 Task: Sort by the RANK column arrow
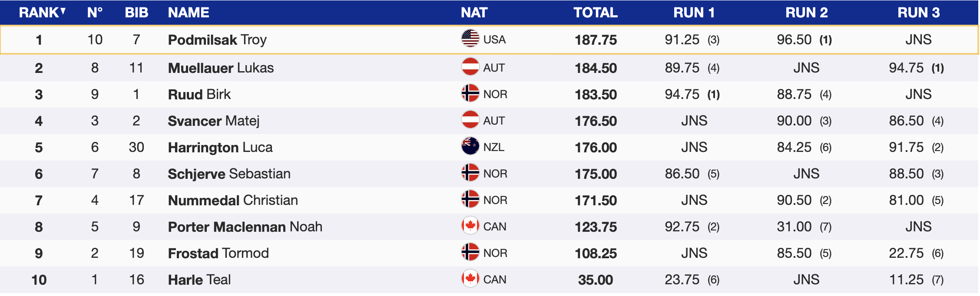(x=63, y=11)
